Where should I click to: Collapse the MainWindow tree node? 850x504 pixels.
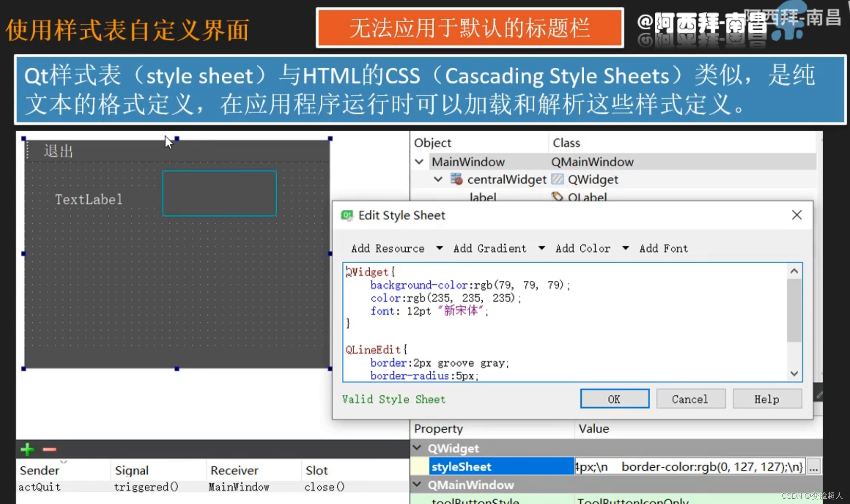coord(419,162)
